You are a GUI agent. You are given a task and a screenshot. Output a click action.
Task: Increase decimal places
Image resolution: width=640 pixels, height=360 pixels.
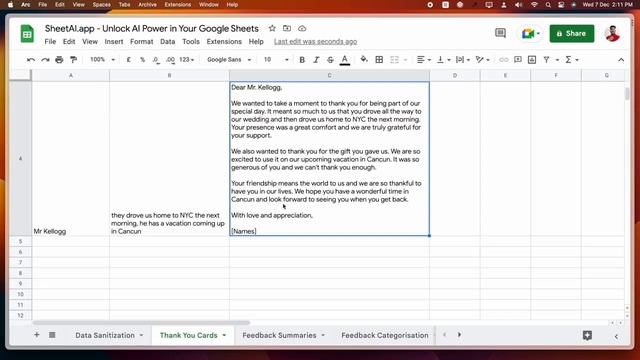[170, 60]
